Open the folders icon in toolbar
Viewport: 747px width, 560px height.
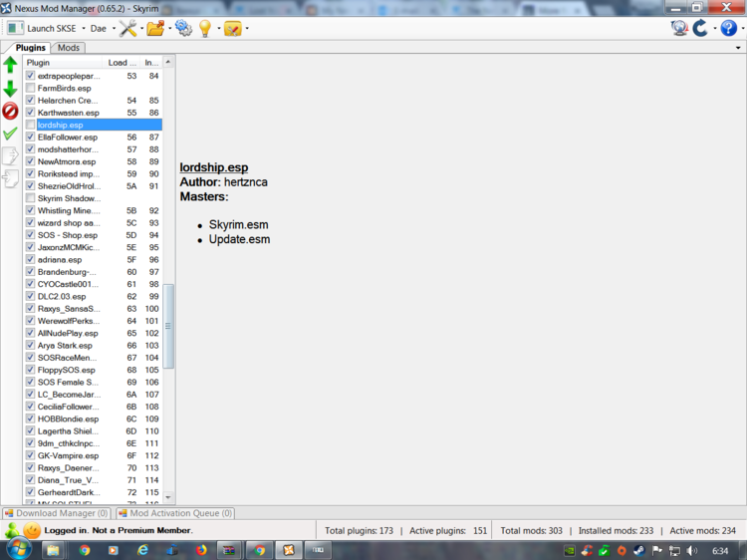(155, 28)
